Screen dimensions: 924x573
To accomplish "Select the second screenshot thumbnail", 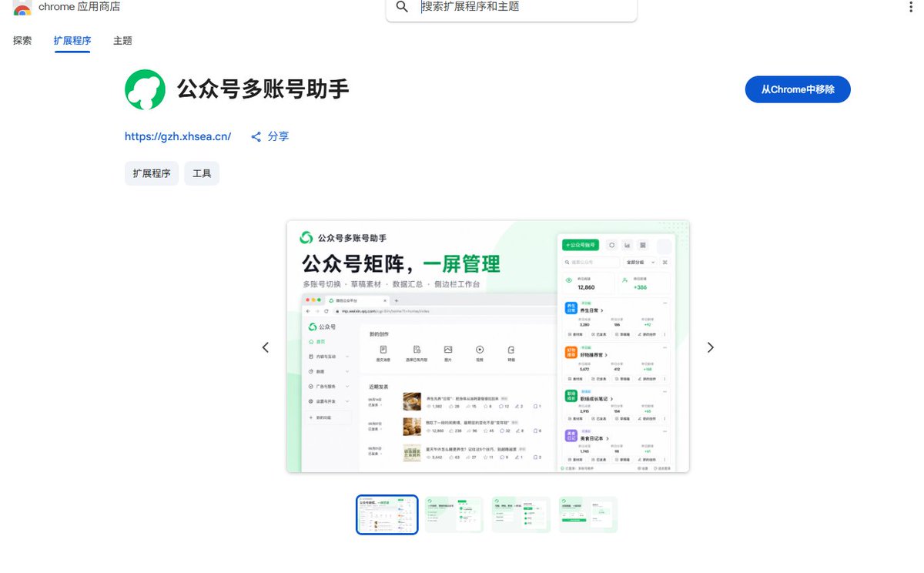I will 454,514.
